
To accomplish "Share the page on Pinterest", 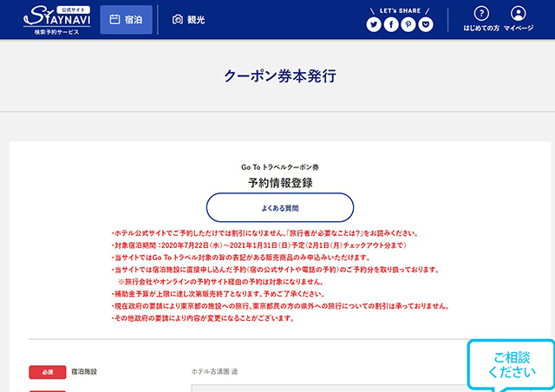I will point(408,24).
